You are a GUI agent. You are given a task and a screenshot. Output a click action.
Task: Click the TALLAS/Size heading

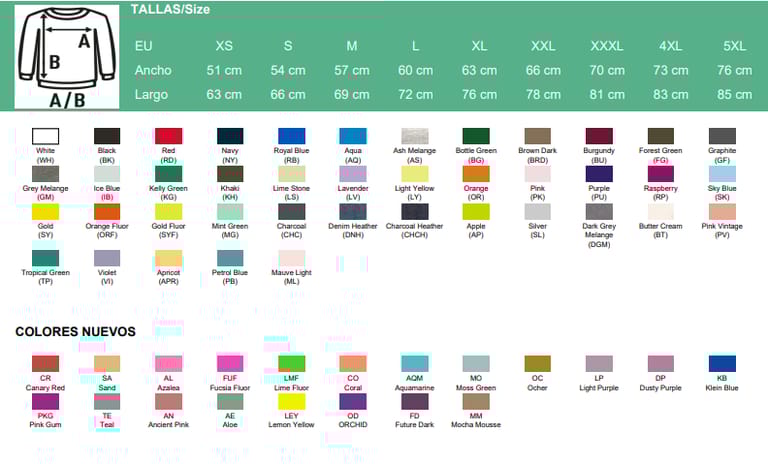click(x=170, y=9)
